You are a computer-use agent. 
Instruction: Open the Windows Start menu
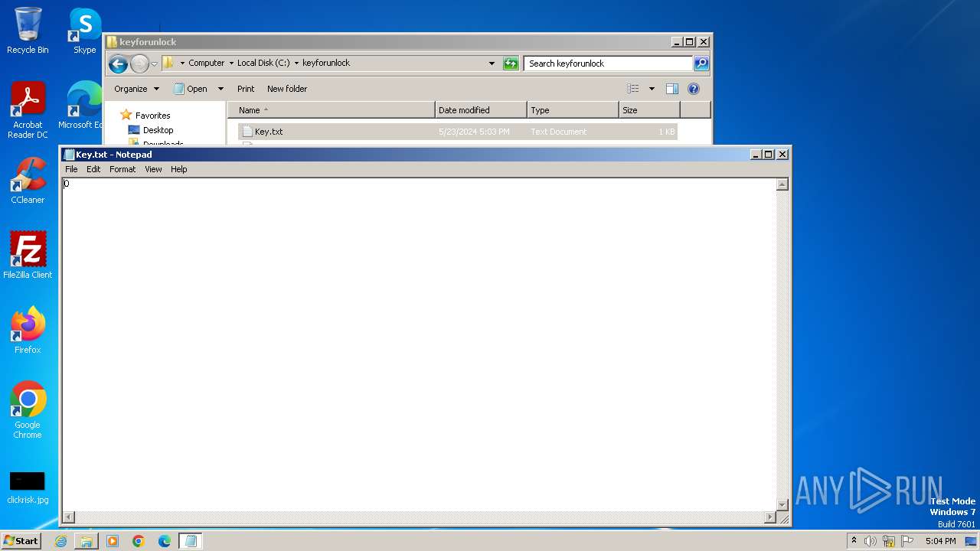21,540
